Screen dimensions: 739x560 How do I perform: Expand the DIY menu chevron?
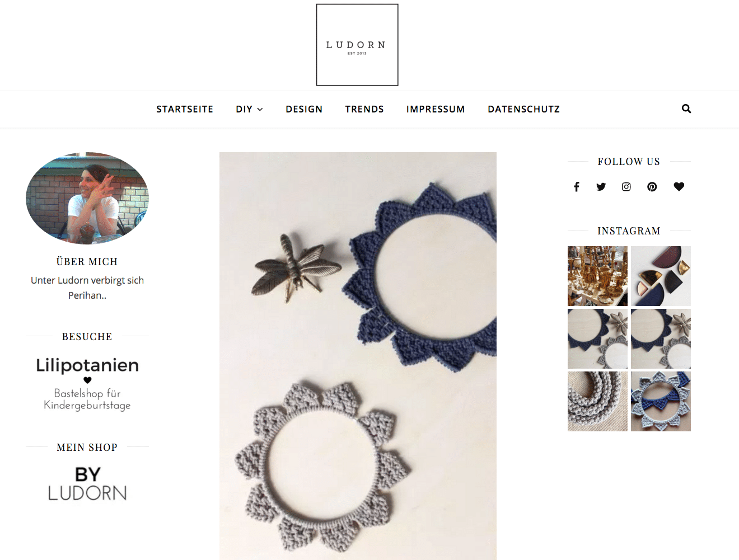pos(260,110)
